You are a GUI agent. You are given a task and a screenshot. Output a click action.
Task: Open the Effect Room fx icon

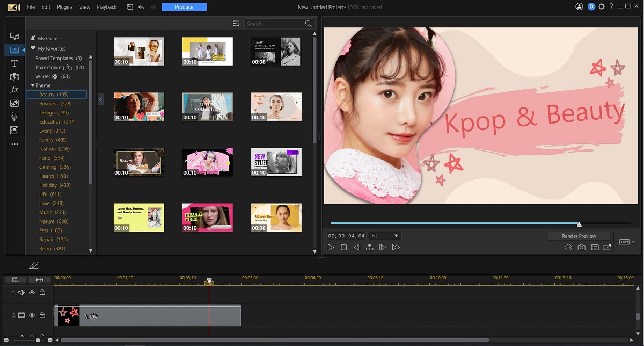click(14, 90)
